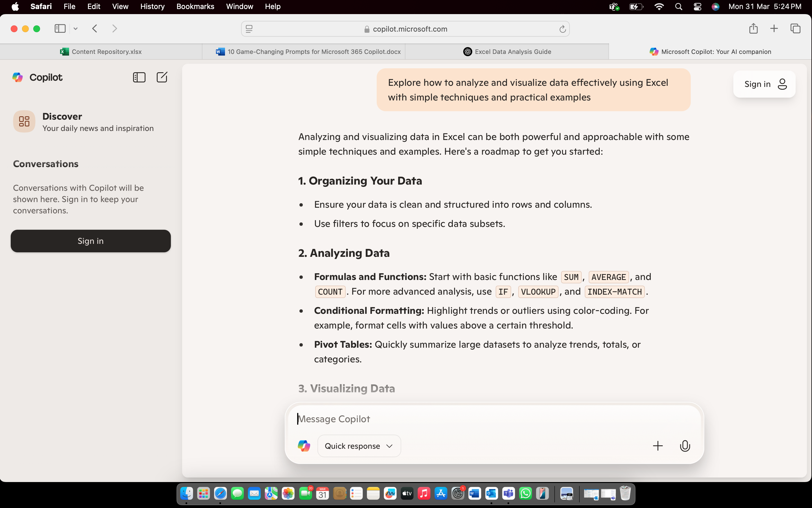Switch to Excel Data Analysis Guide tab
The image size is (812, 508).
[x=507, y=52]
